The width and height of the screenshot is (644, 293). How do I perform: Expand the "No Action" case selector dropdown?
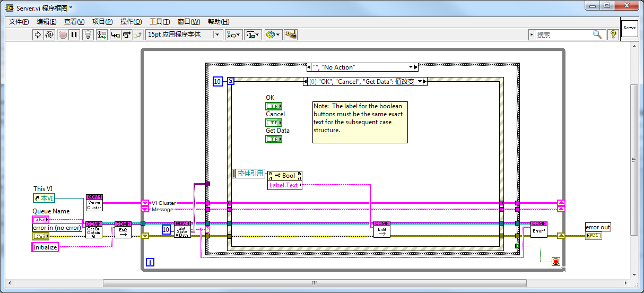click(410, 67)
